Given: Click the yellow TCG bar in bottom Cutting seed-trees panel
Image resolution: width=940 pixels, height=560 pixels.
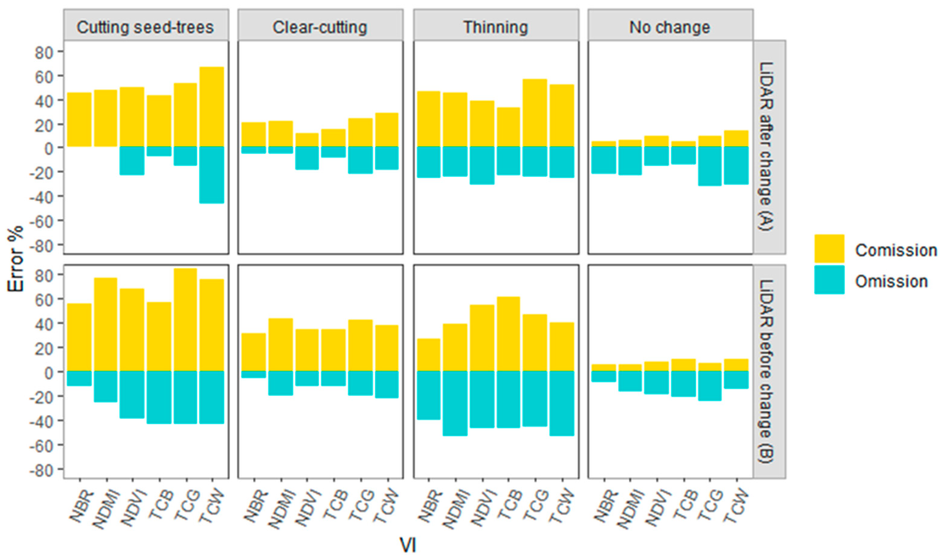Looking at the screenshot, I should (185, 320).
